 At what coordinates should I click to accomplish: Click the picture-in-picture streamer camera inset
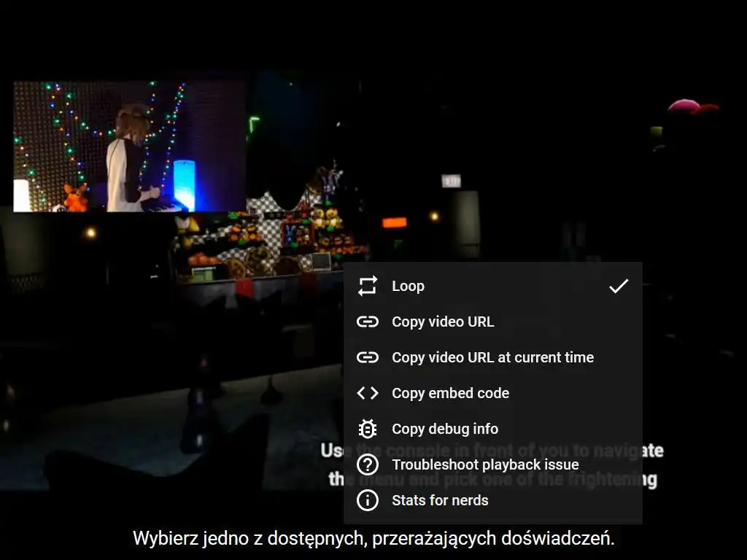[x=130, y=146]
